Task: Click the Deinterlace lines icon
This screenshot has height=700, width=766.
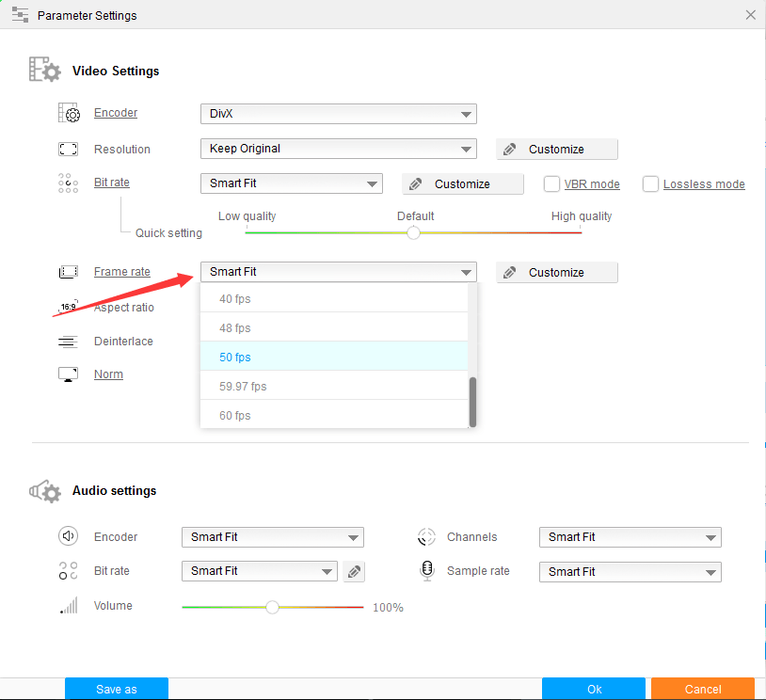Action: tap(68, 342)
